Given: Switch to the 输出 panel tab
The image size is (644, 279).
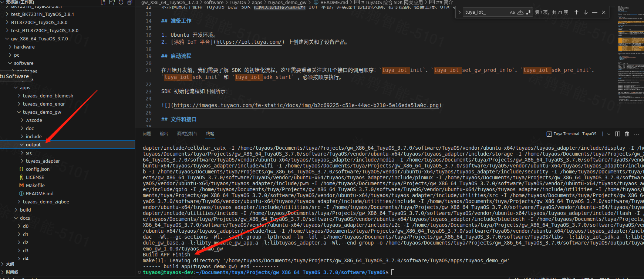Looking at the screenshot, I should click(x=164, y=134).
